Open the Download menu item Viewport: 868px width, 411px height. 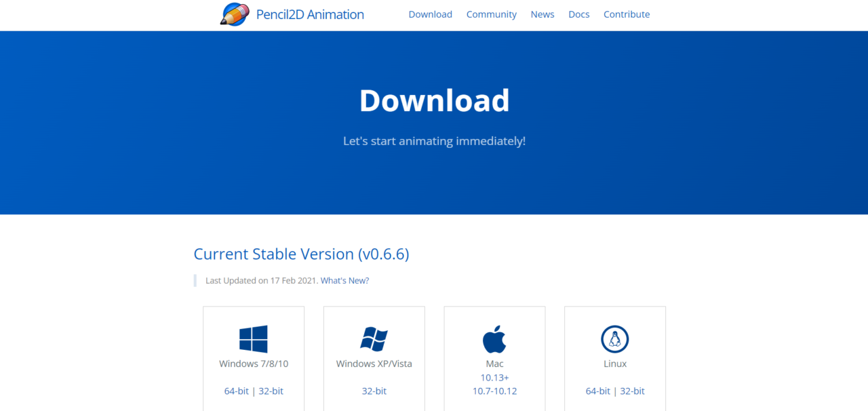pos(430,14)
